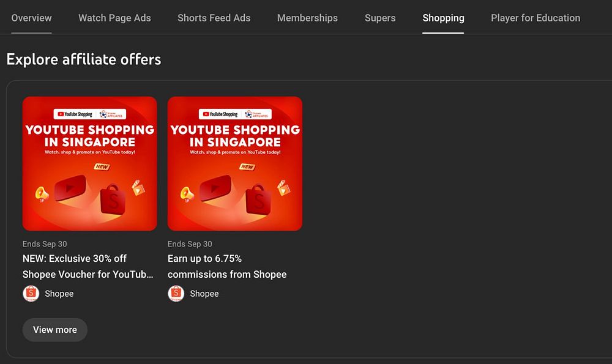Click the View more button
This screenshot has width=612, height=364.
click(55, 330)
